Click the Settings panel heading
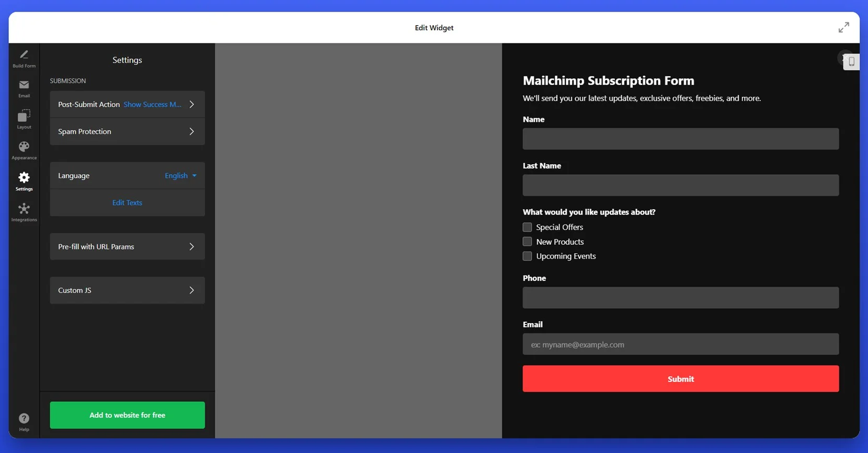The image size is (868, 453). coord(127,60)
